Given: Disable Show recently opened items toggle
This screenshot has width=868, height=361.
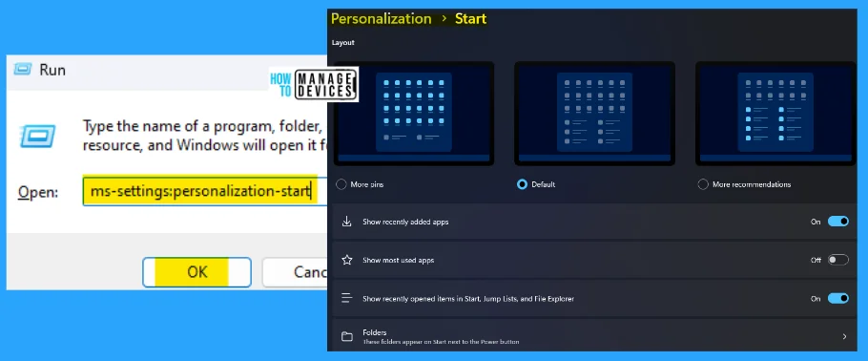Looking at the screenshot, I should click(838, 298).
